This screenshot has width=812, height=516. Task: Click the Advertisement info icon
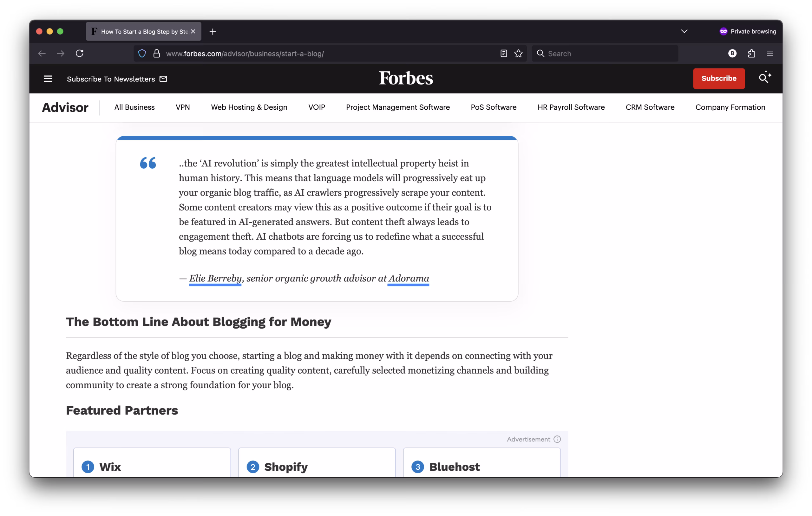click(x=557, y=439)
